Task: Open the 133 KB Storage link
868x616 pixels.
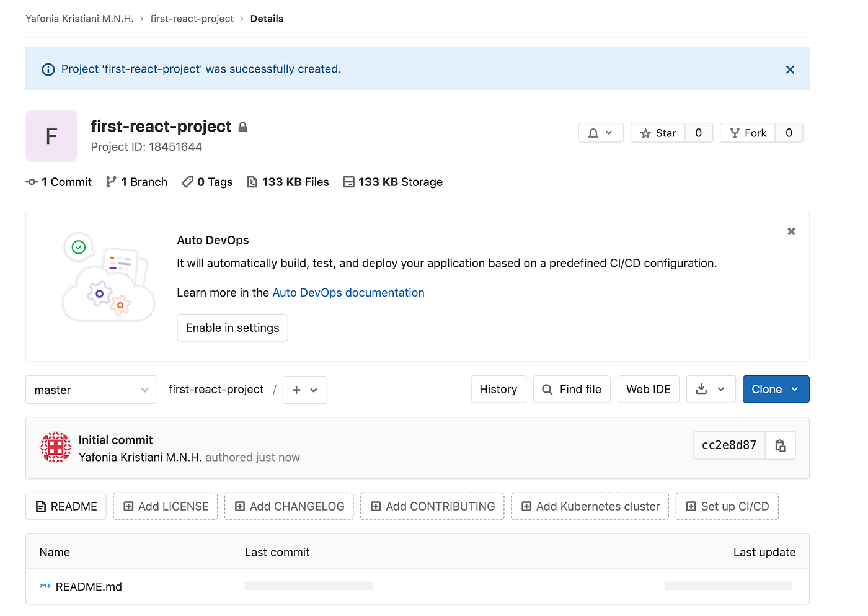Action: pos(392,182)
